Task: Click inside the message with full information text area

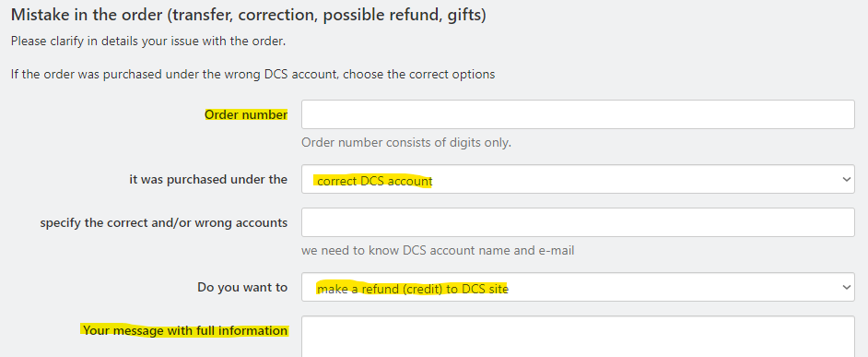Action: coord(578,337)
